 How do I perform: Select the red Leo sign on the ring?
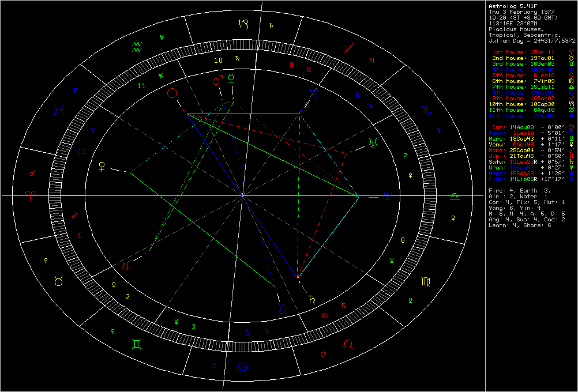pos(348,344)
